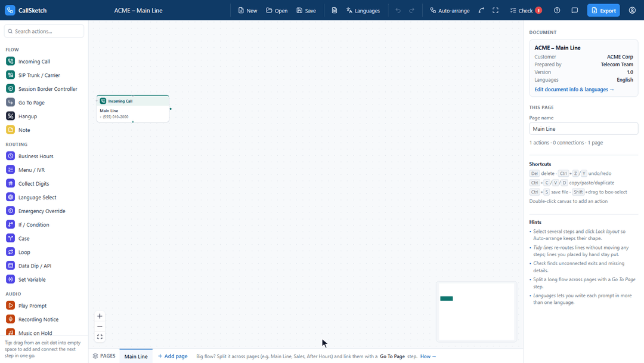Open Edit document info & languages link
The image size is (644, 363).
[574, 89]
